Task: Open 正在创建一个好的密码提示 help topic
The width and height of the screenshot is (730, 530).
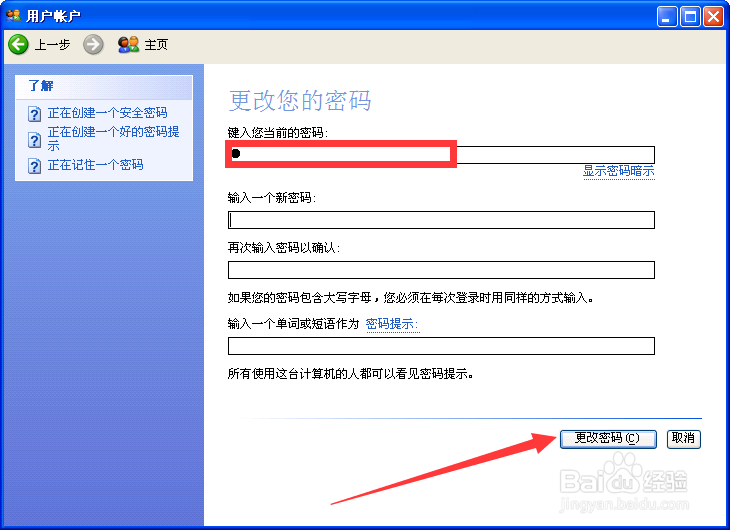Action: coord(113,138)
